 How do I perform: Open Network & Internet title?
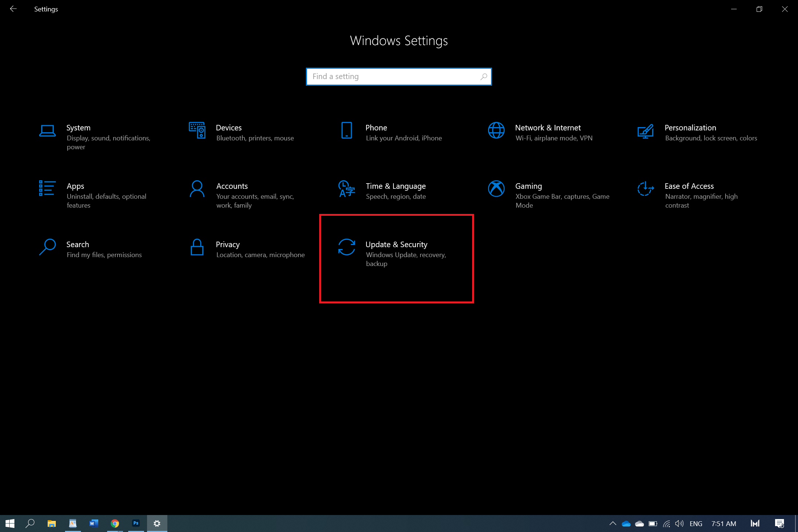(x=548, y=128)
